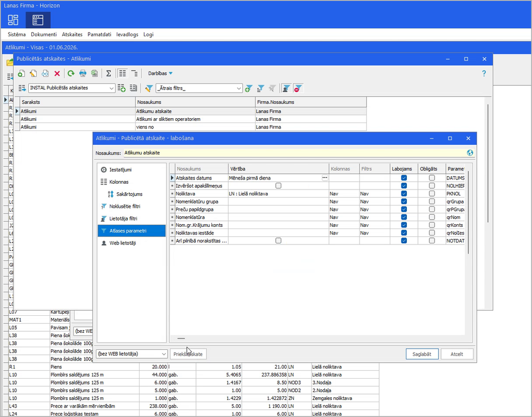
Task: Click the print icon
Action: coord(83,73)
